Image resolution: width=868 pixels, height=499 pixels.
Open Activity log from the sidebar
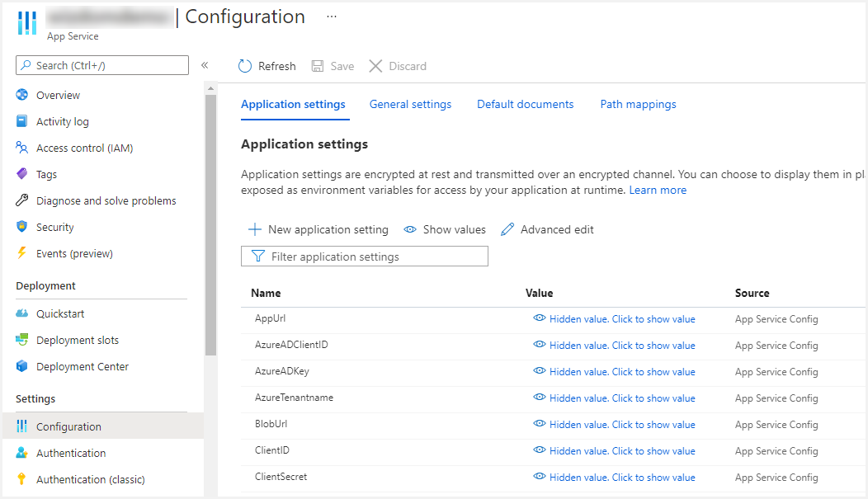point(62,122)
